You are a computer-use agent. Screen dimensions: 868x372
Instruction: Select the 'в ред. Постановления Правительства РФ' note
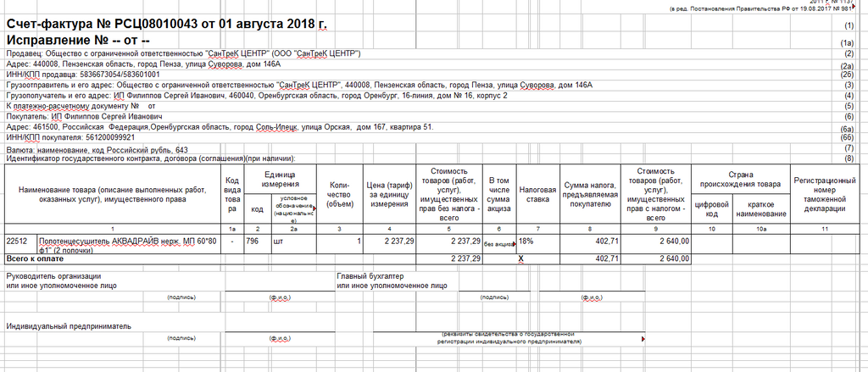coord(762,9)
